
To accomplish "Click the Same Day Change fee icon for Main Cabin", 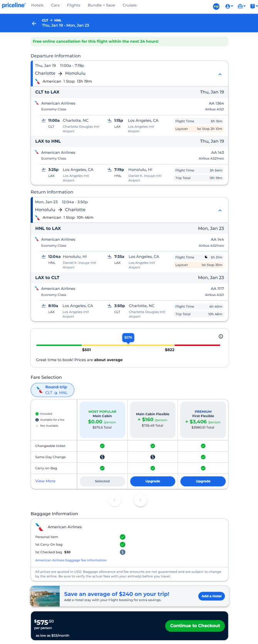I will click(x=102, y=457).
